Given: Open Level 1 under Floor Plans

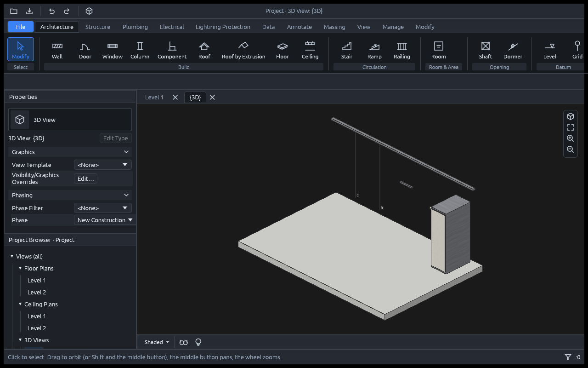Looking at the screenshot, I should [x=37, y=280].
